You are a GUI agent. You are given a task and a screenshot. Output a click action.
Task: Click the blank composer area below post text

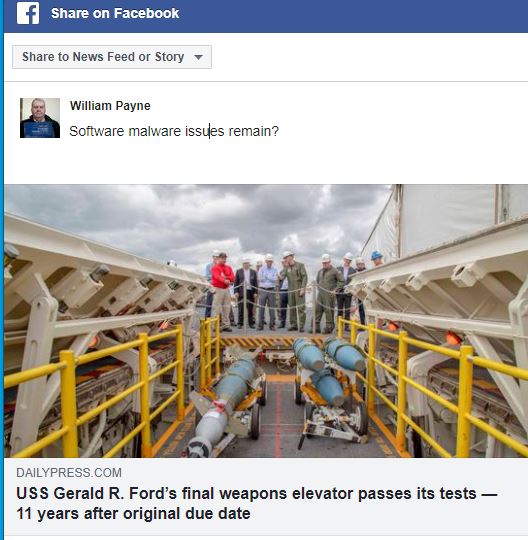(265, 162)
